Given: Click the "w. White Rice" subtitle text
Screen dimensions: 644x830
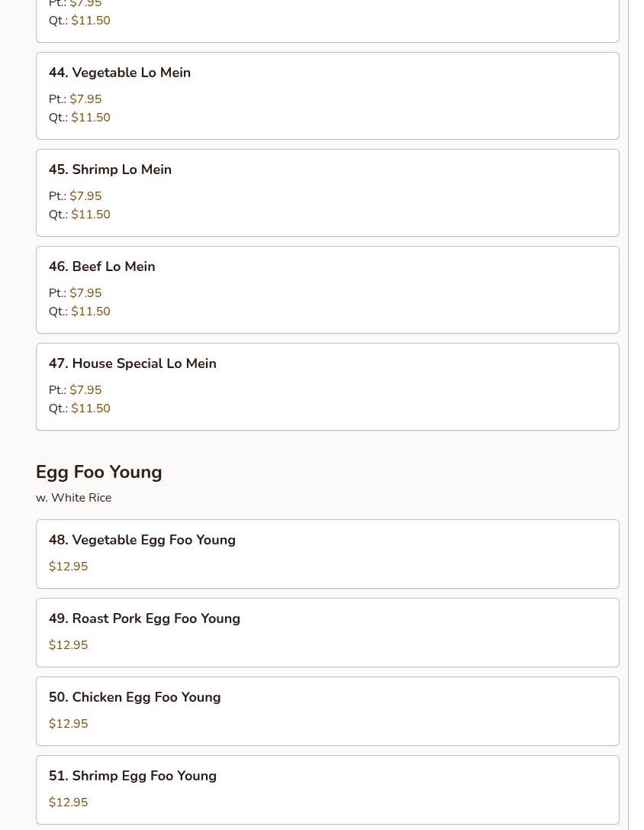Looking at the screenshot, I should point(73,498).
